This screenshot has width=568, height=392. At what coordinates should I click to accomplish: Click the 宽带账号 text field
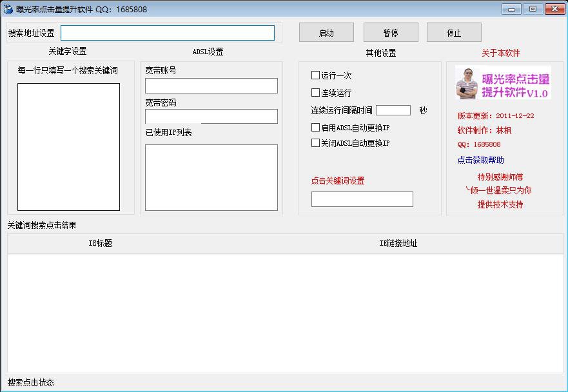[x=211, y=86]
